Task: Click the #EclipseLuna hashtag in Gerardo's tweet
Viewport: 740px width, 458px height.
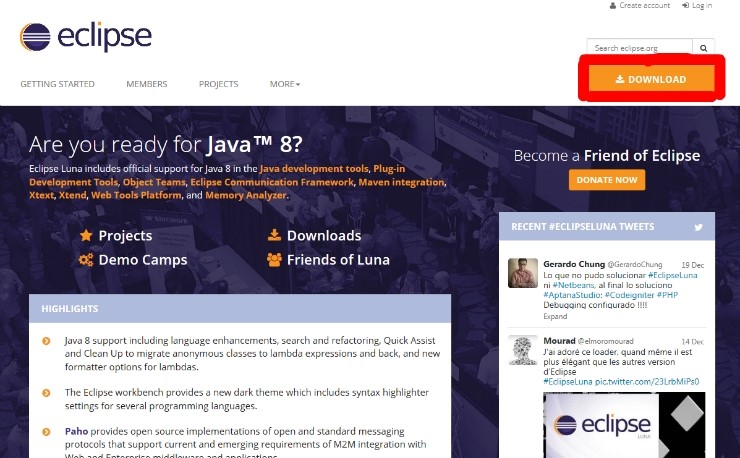Action: tap(673, 275)
